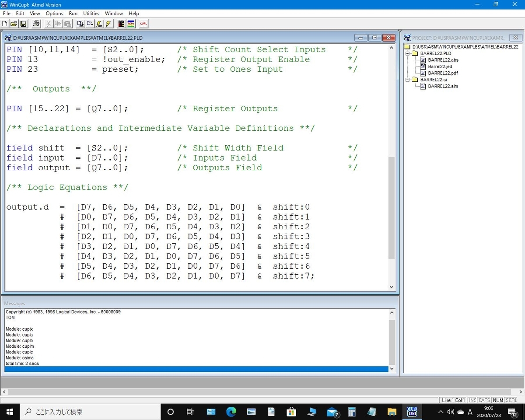Viewport: 525px width, 420px height.
Task: Click 'output.d' in the logic equations
Action: point(28,207)
